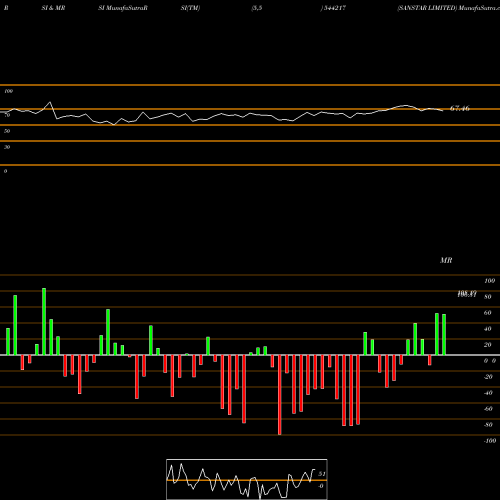Click the longest red histogram bar

[279, 395]
